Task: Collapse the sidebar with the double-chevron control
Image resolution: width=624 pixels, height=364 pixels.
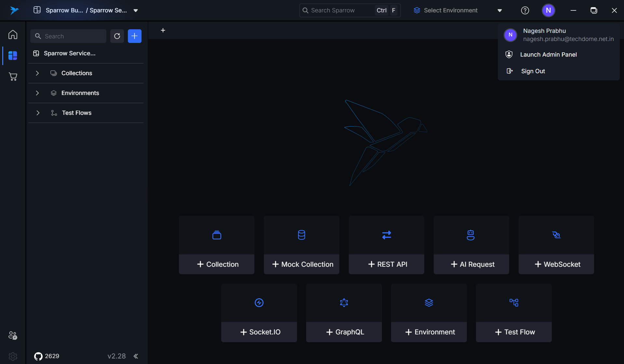Action: 136,356
